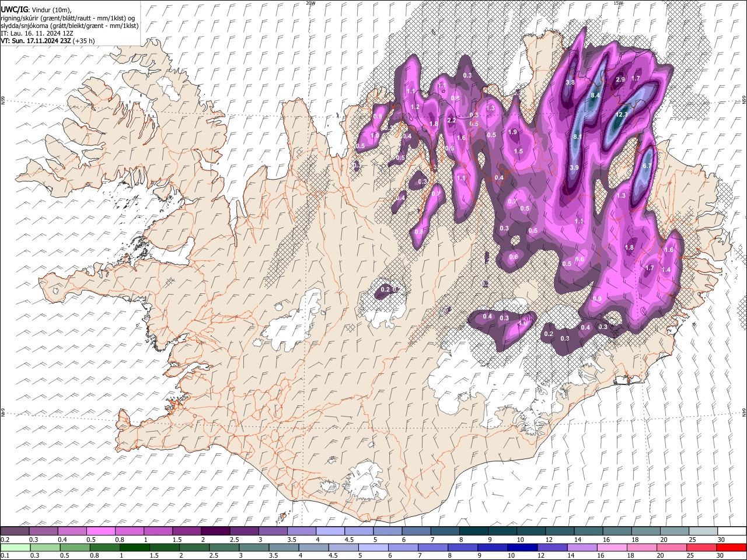Select the dusky purple 0.2 swatch in the snow legend

15,531
